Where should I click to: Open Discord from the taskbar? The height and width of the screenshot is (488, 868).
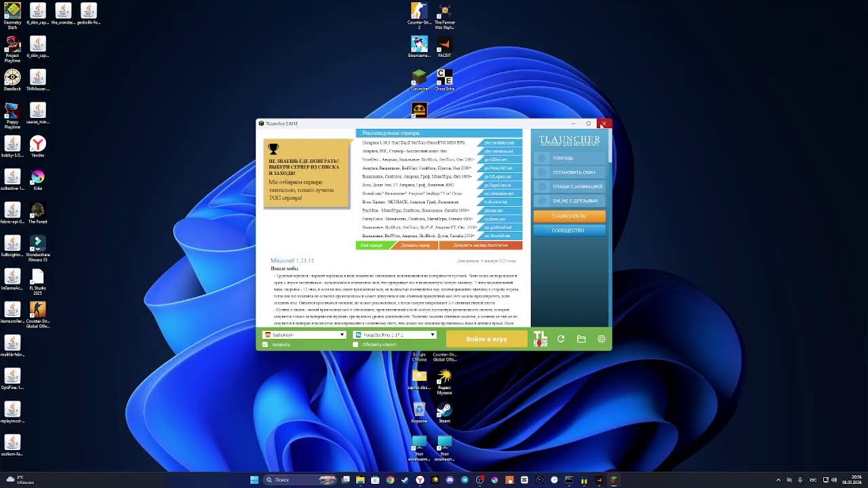(x=450, y=480)
